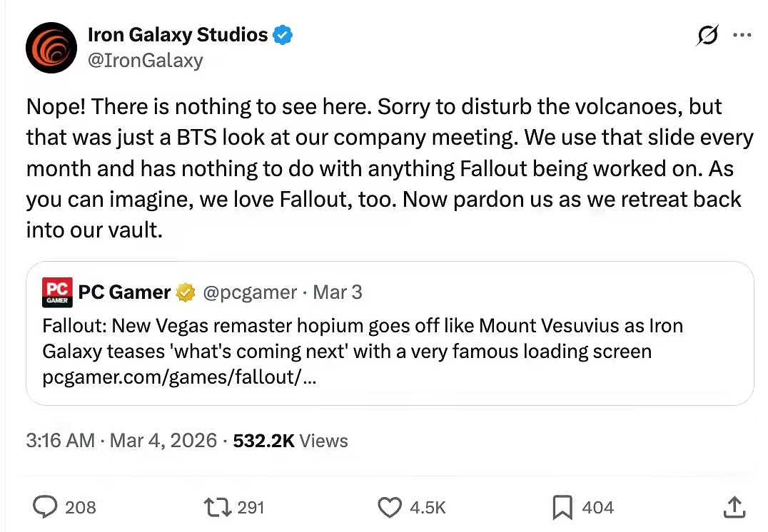Screen dimensions: 768x532
Task: Click the Mar 3 quoted post date
Action: [x=338, y=292]
